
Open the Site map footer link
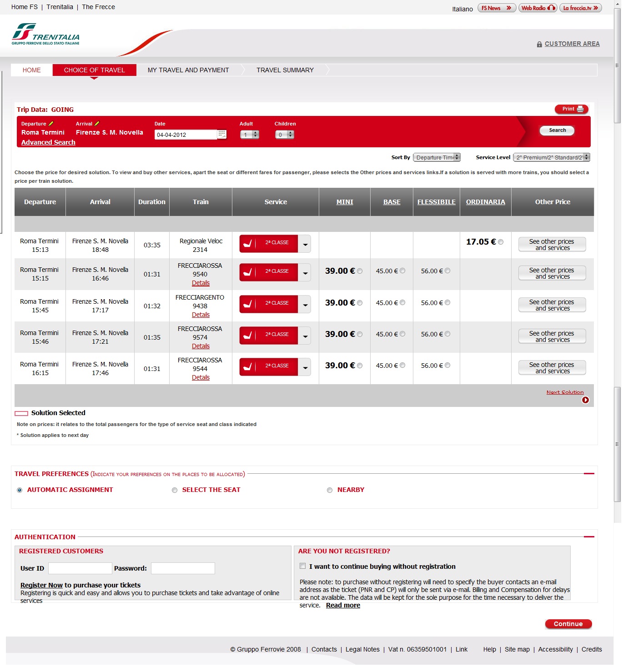[517, 649]
